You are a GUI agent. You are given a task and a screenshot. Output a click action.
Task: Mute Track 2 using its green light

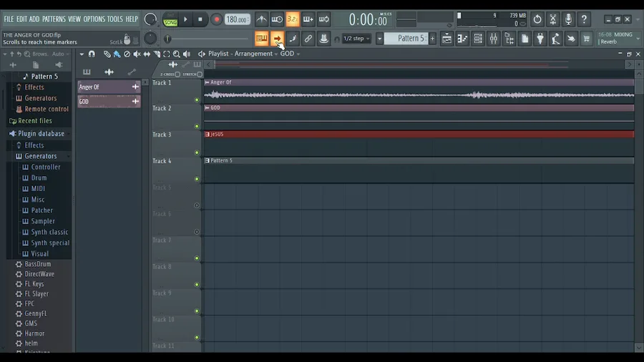pos(197,126)
